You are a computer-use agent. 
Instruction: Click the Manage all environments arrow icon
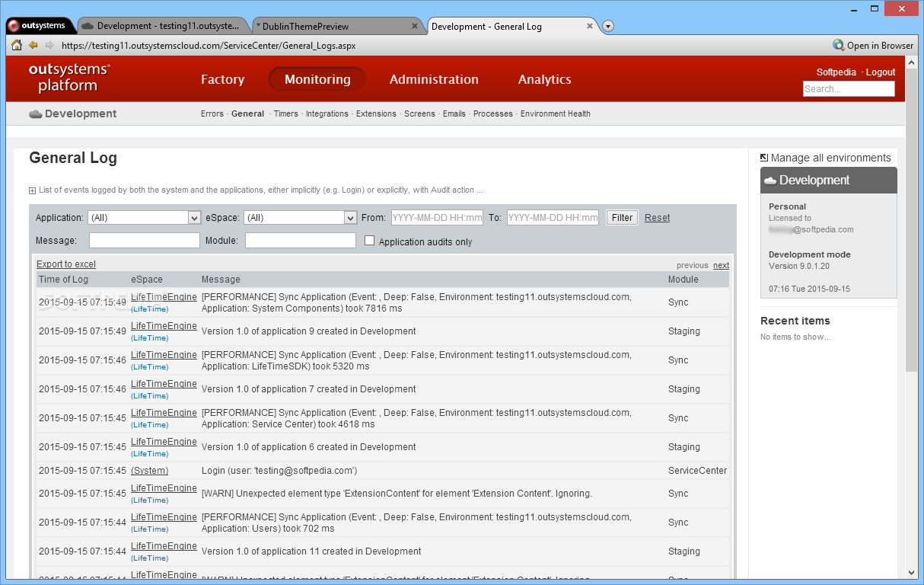coord(764,157)
